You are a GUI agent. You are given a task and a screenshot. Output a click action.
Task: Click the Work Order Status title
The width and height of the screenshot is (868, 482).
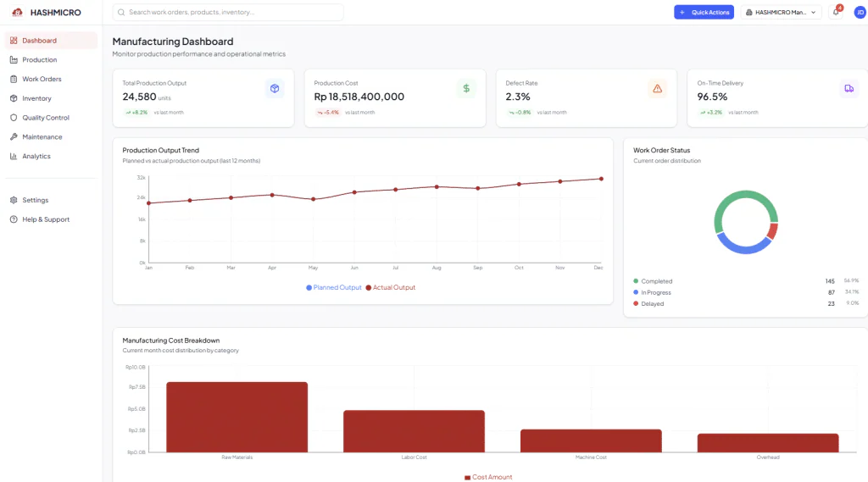(x=661, y=150)
